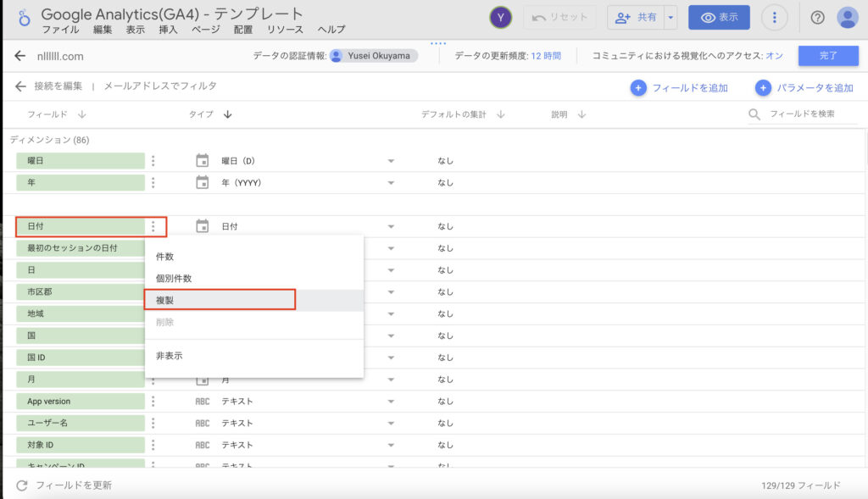Open the 編集 menu

pos(103,30)
